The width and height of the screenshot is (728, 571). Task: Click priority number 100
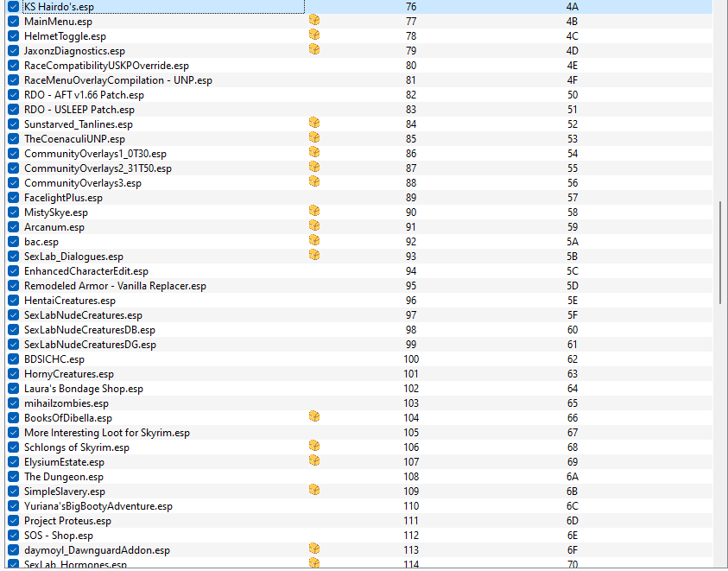coord(411,359)
